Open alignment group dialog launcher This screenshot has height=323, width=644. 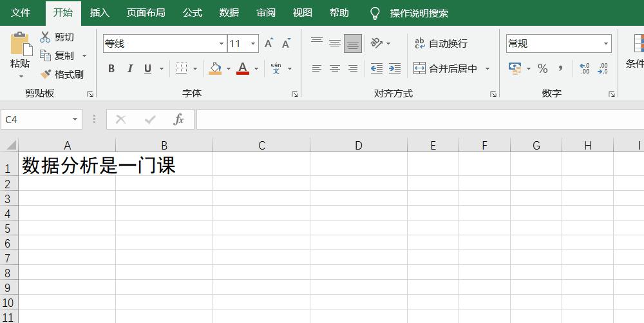(x=493, y=94)
